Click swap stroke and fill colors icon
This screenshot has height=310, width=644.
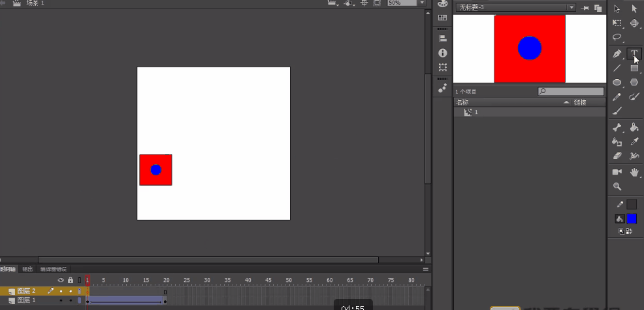click(628, 232)
